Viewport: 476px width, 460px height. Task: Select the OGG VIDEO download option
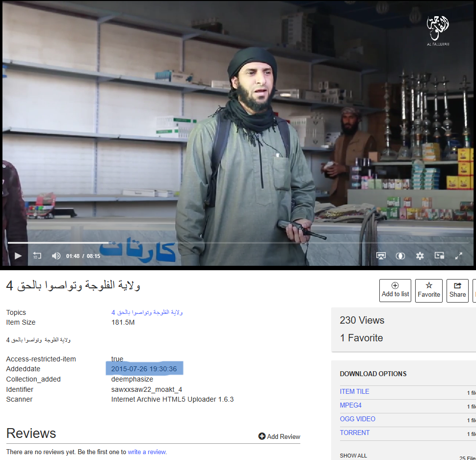(357, 419)
